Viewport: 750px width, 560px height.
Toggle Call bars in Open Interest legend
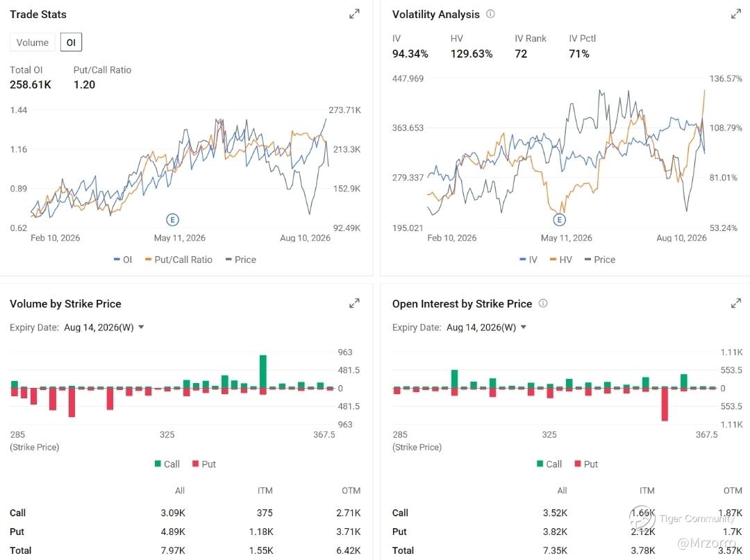[549, 464]
